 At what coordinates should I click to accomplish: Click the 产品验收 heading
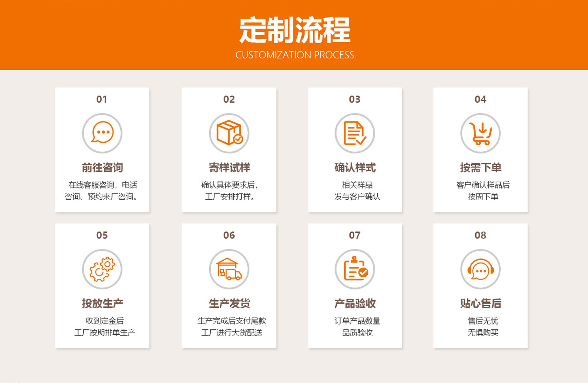(x=355, y=303)
